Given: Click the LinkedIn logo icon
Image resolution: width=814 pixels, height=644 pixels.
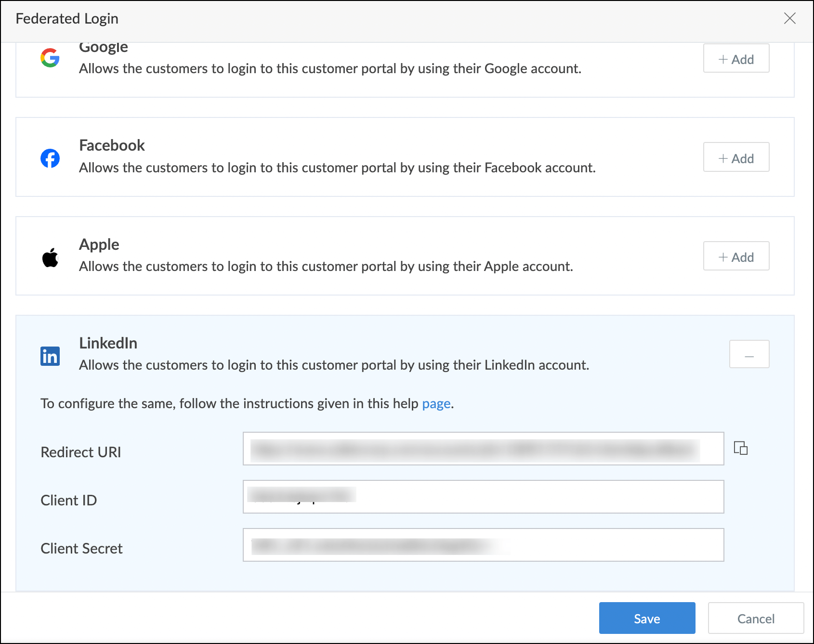Looking at the screenshot, I should coord(50,356).
